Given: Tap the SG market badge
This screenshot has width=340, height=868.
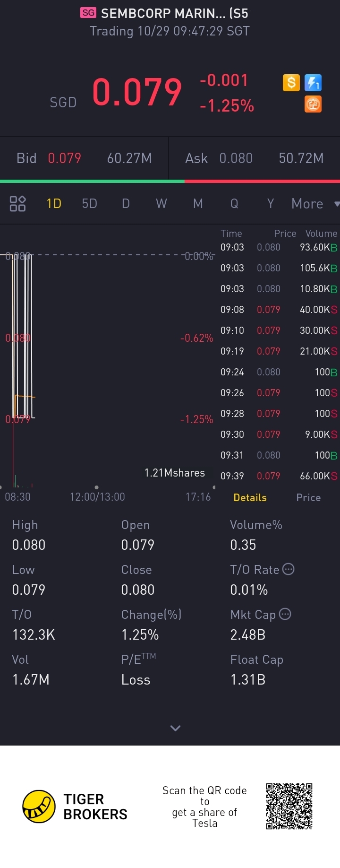Looking at the screenshot, I should (88, 13).
